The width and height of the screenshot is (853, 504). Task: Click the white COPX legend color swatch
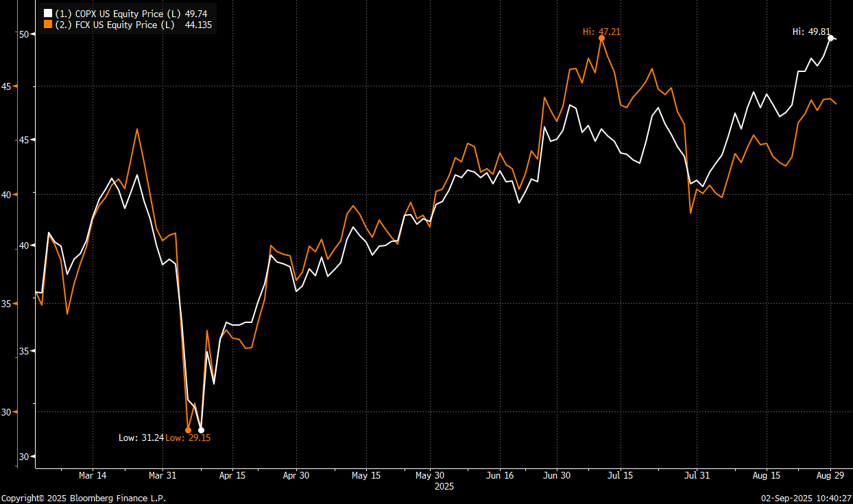[47, 13]
